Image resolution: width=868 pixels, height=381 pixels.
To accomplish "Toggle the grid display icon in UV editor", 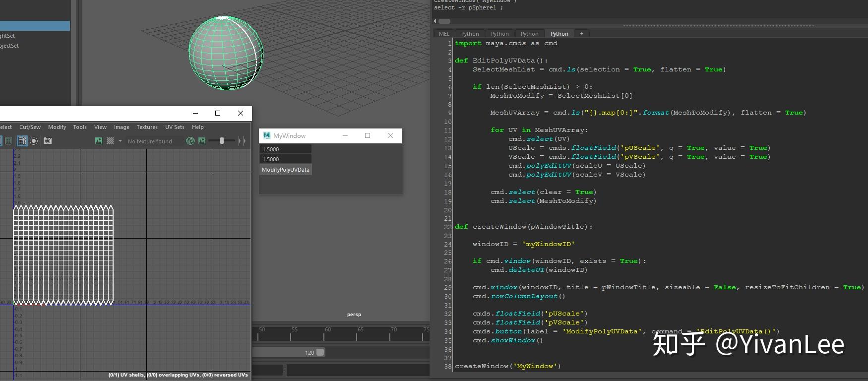I will tap(22, 141).
